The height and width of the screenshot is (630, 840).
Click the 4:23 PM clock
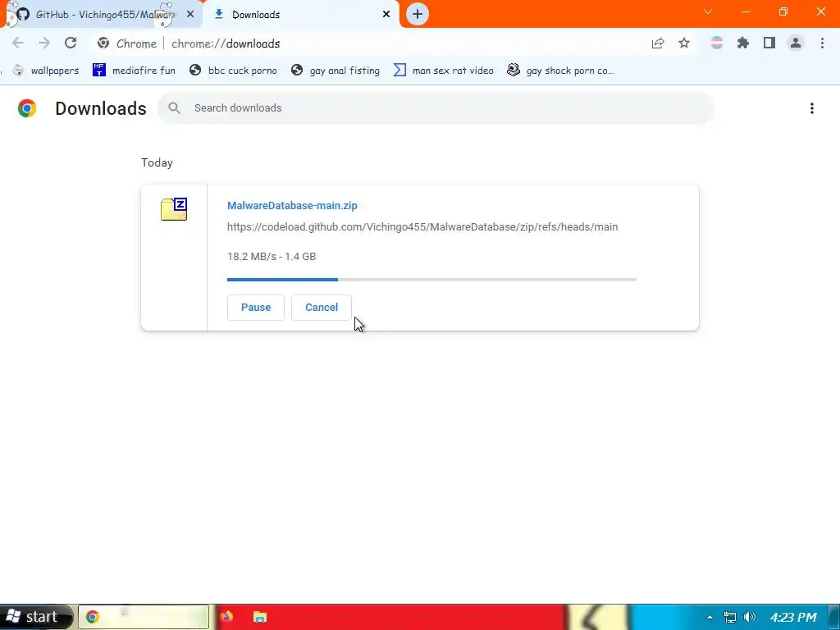click(x=793, y=617)
